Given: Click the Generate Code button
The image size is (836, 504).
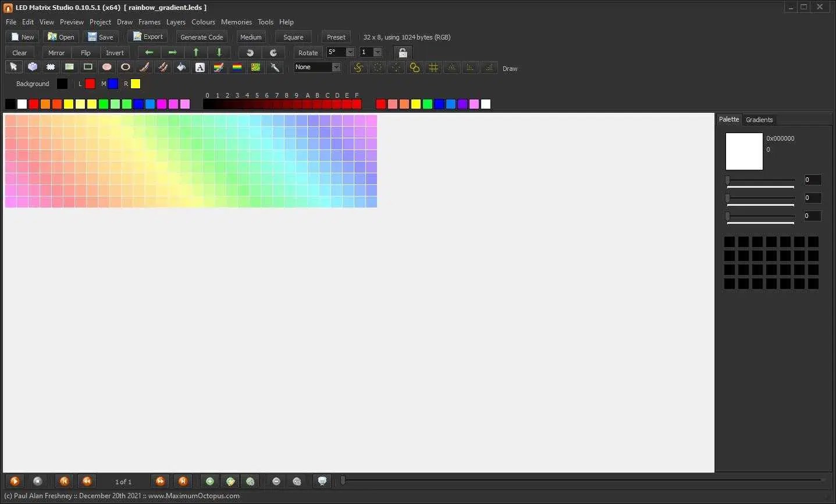Looking at the screenshot, I should click(201, 37).
